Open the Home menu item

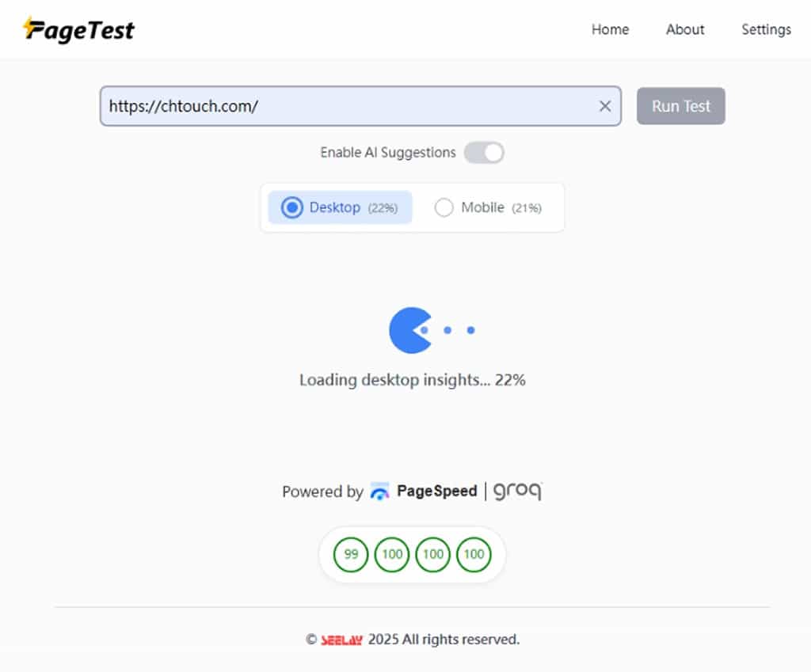(610, 29)
